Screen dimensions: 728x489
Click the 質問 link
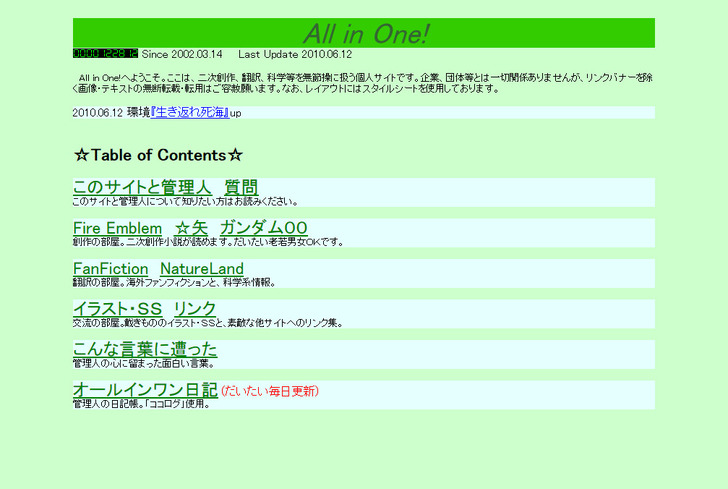point(241,187)
